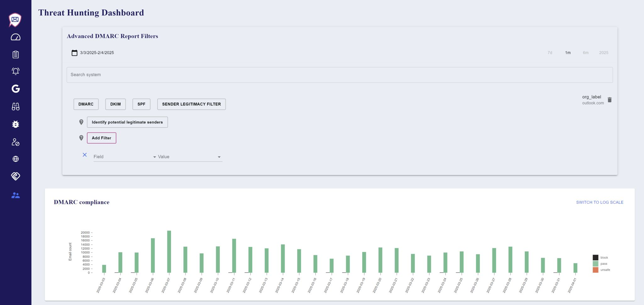This screenshot has height=305, width=644.
Task: Switch to the 6m time range
Action: coord(586,53)
